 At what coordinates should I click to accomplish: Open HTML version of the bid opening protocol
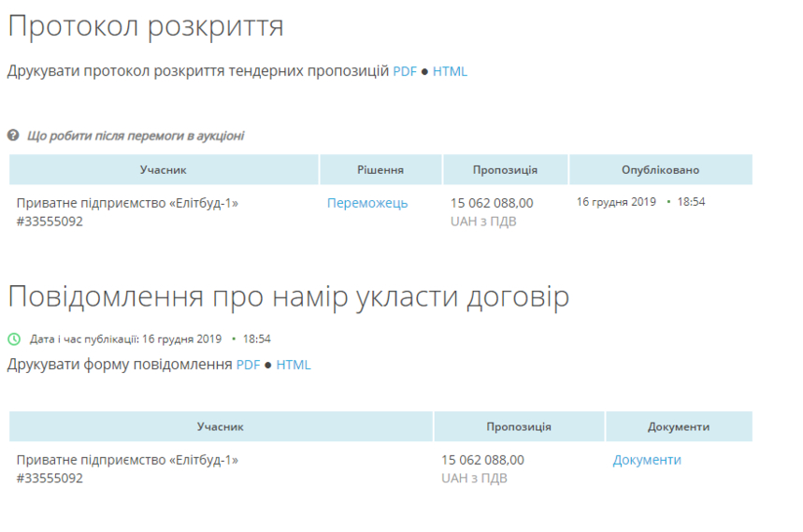[x=450, y=71]
